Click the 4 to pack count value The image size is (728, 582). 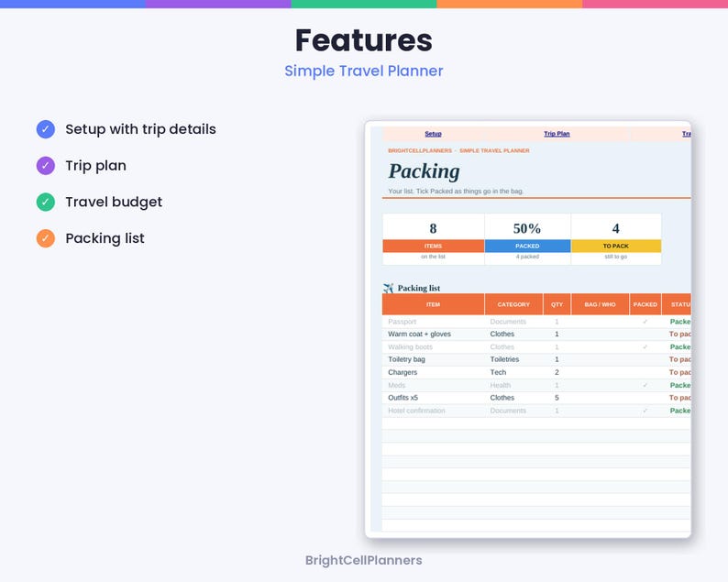point(615,228)
